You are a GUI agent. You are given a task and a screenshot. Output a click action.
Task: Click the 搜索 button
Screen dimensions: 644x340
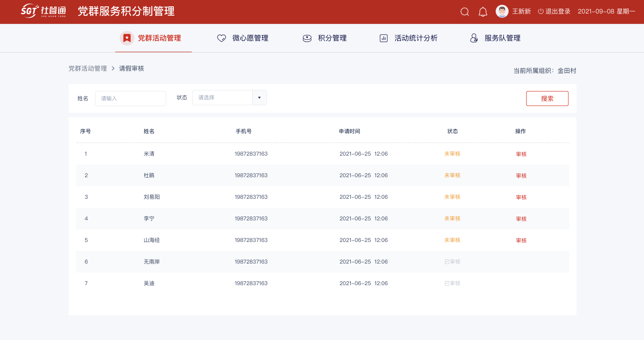click(x=547, y=98)
